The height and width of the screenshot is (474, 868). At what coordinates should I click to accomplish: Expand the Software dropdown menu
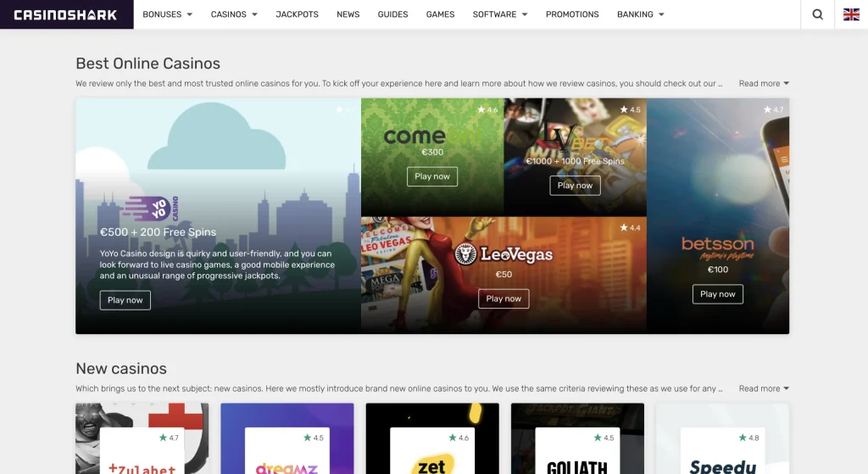500,14
